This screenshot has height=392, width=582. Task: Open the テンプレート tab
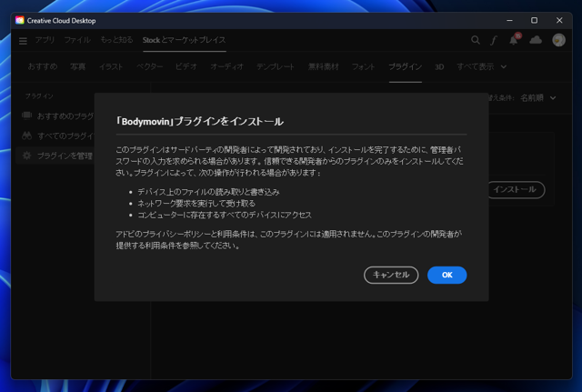click(x=275, y=66)
